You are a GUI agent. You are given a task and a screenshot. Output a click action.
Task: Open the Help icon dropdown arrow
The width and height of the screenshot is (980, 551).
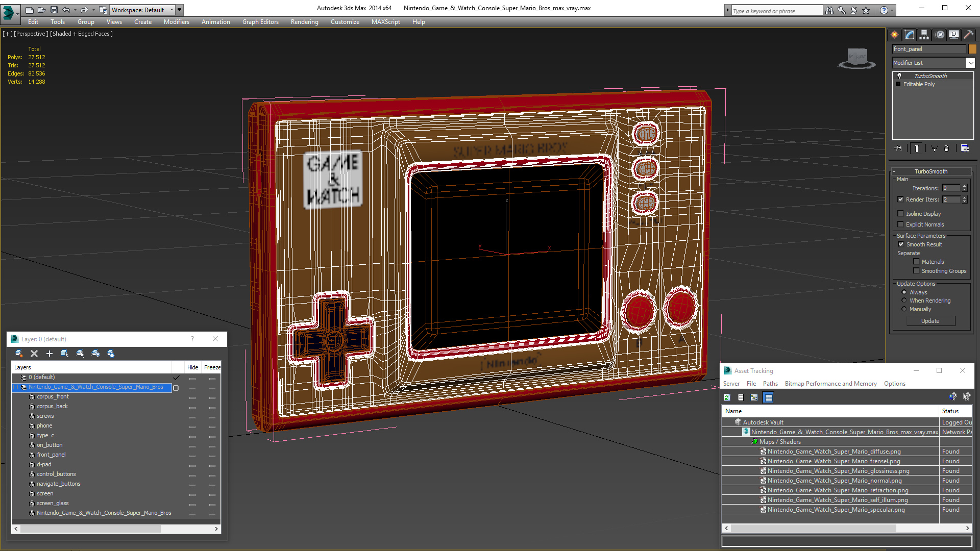click(892, 10)
